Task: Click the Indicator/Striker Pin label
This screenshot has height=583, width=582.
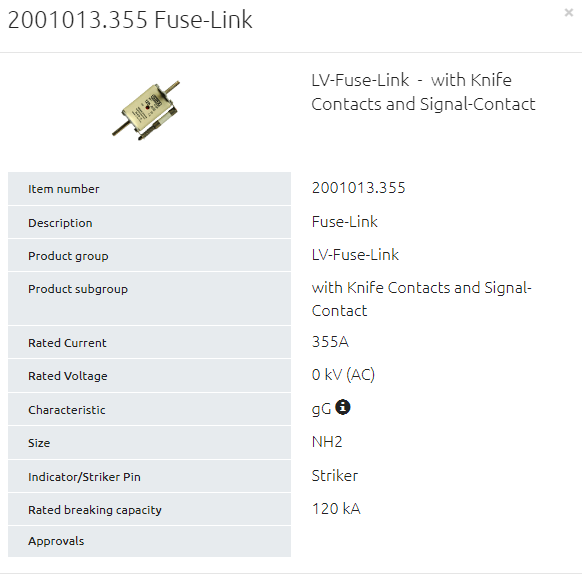Action: click(x=84, y=477)
